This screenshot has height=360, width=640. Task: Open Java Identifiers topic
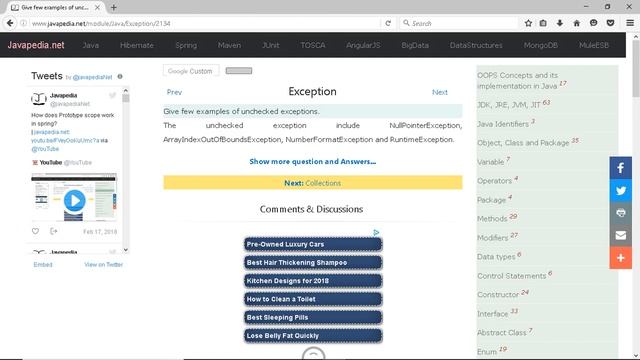tap(503, 124)
